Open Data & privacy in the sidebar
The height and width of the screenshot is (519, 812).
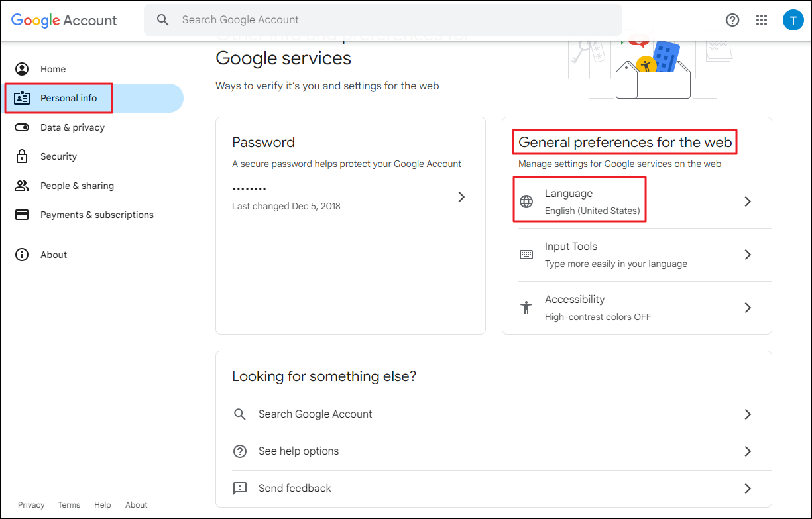coord(92,127)
